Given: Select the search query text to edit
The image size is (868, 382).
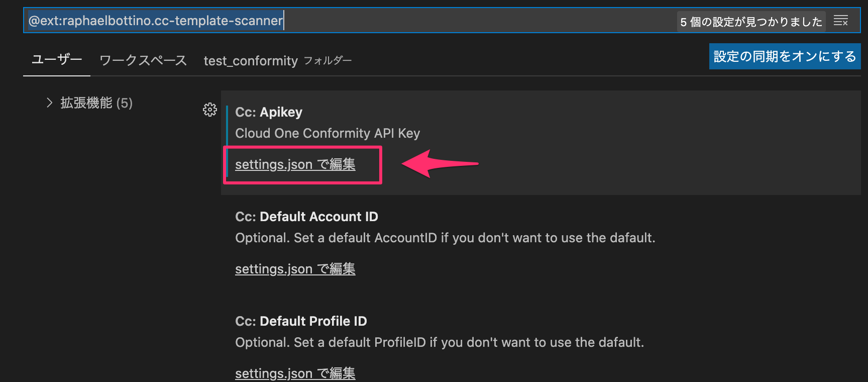Looking at the screenshot, I should point(152,20).
